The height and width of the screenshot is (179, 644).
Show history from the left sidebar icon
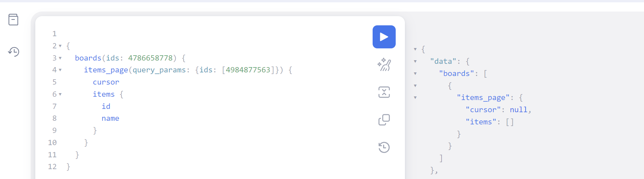(14, 52)
